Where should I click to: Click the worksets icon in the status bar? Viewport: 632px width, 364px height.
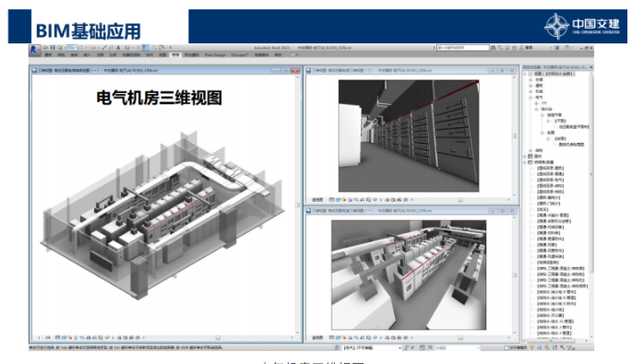coord(338,348)
